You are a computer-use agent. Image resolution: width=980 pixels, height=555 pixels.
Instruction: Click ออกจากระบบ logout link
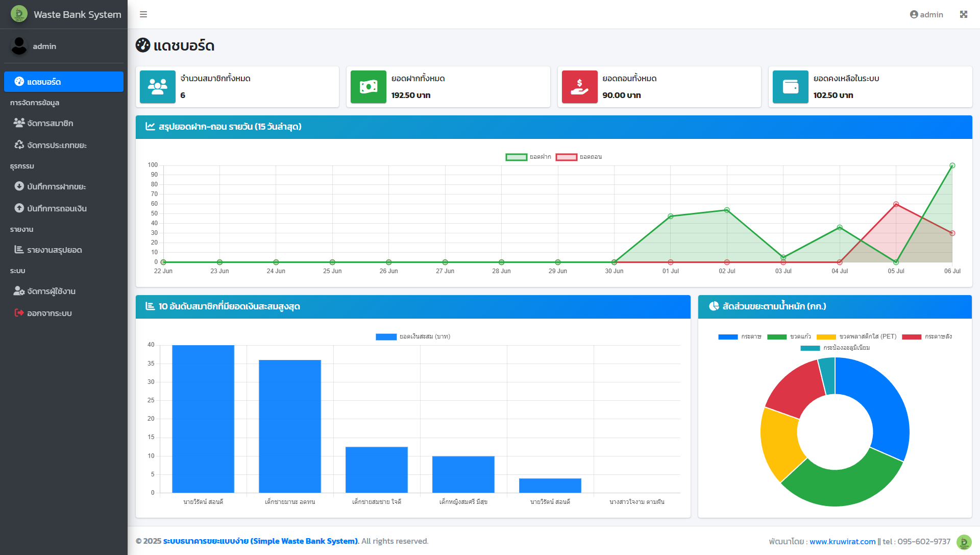[49, 313]
